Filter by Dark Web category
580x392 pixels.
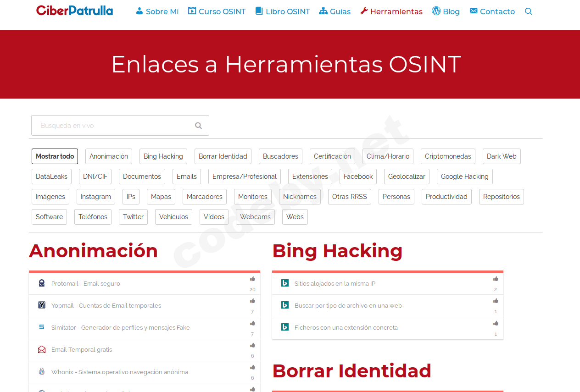point(502,156)
